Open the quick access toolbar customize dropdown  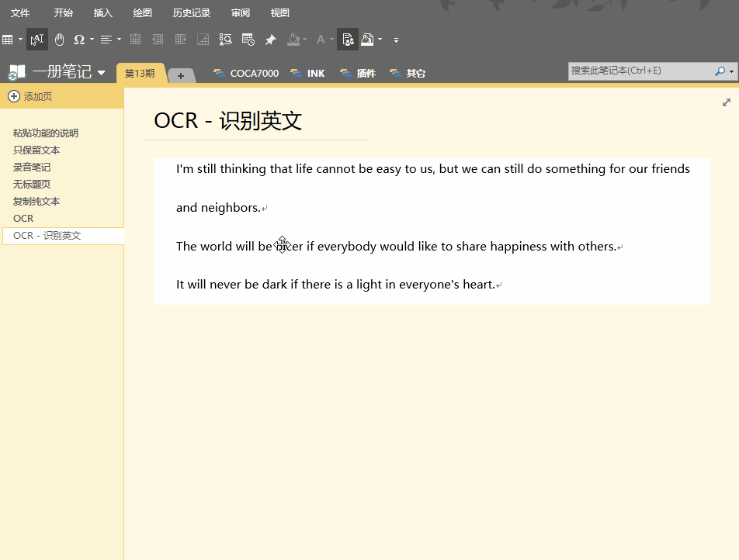coord(396,40)
